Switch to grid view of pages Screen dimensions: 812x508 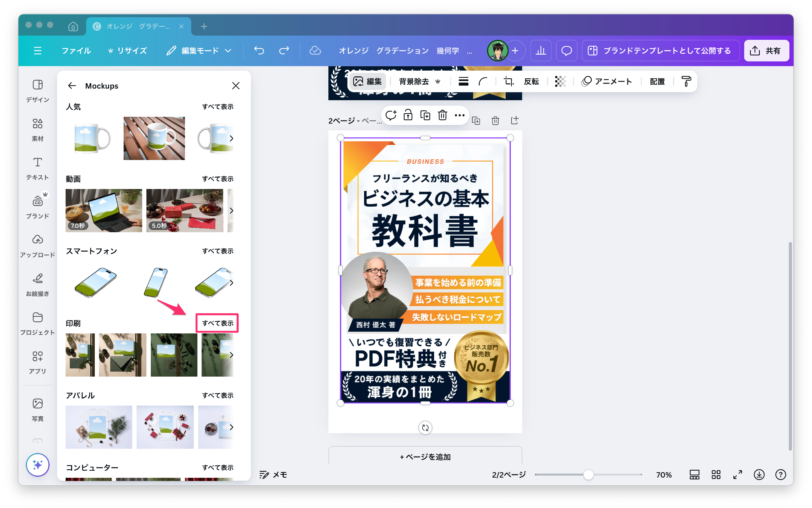[x=716, y=474]
